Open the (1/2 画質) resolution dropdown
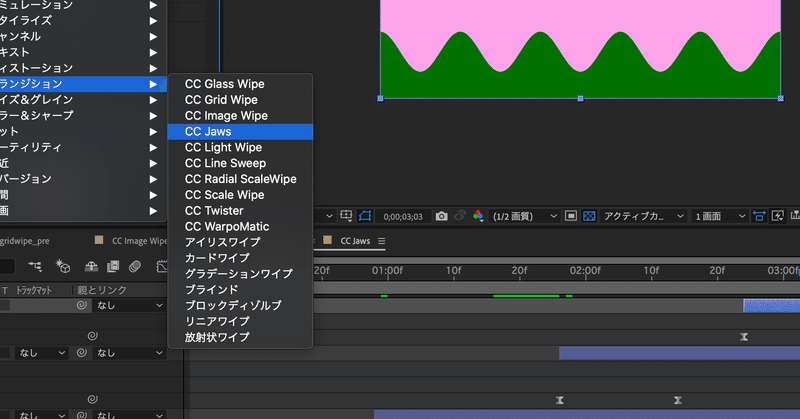This screenshot has width=800, height=419. pyautogui.click(x=524, y=216)
